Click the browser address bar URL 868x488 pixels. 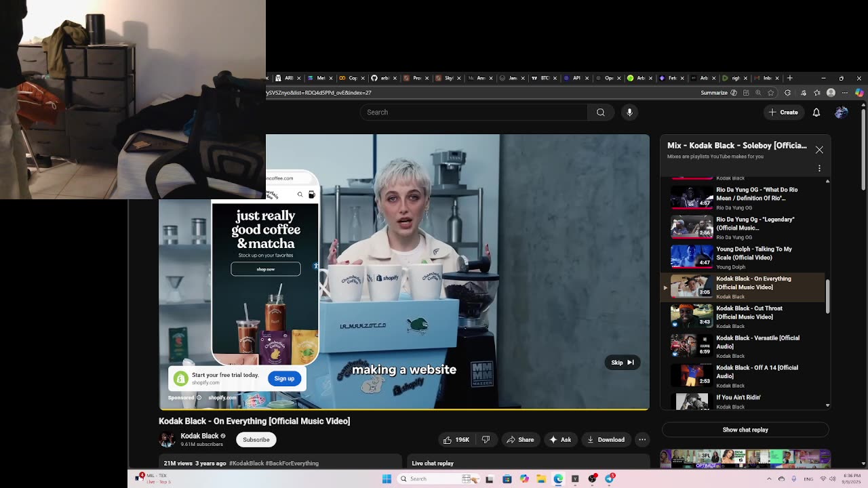coord(319,93)
